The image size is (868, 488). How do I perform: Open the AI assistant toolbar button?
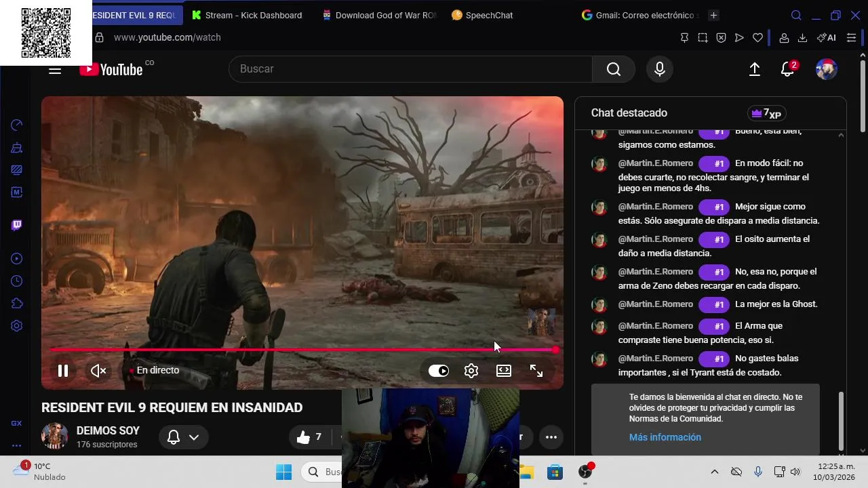coord(827,38)
